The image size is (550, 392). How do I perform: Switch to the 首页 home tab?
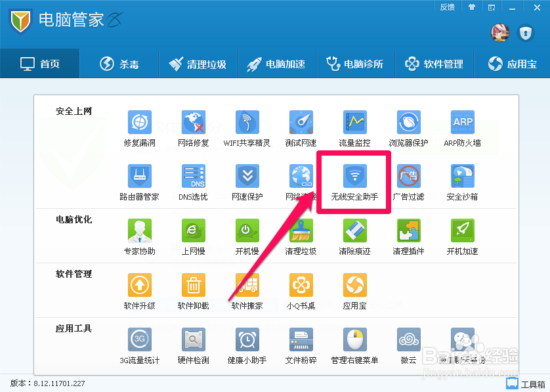(40, 64)
